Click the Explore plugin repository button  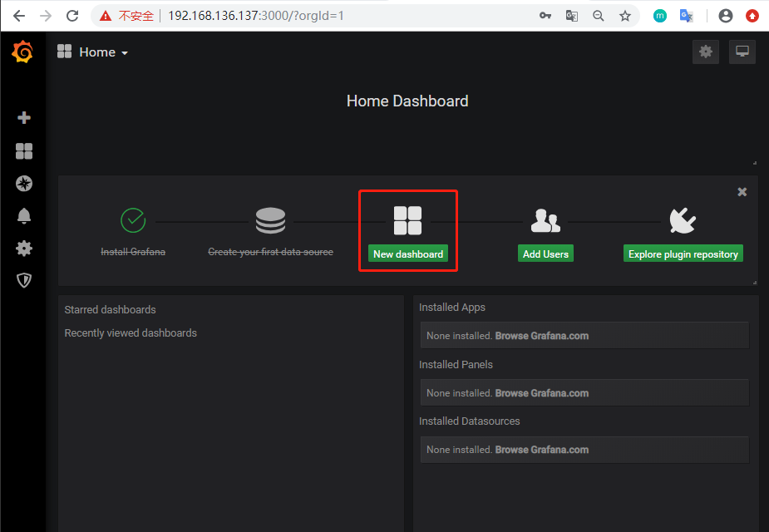[683, 254]
